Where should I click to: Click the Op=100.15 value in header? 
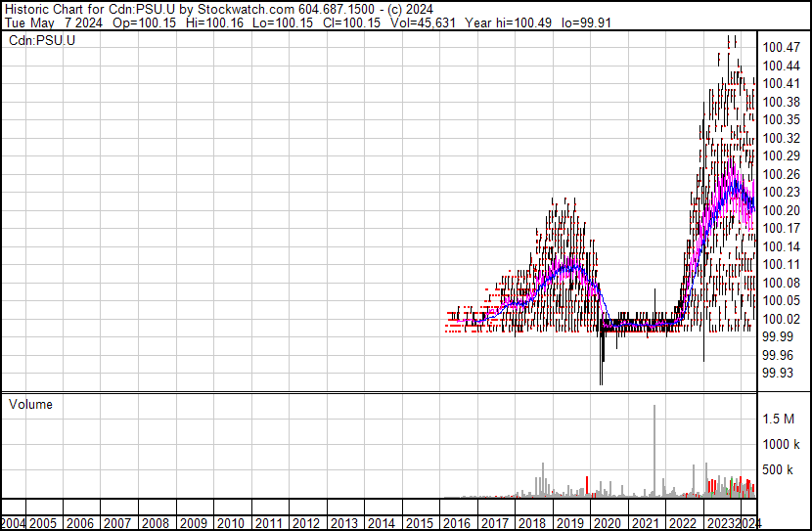pos(144,23)
